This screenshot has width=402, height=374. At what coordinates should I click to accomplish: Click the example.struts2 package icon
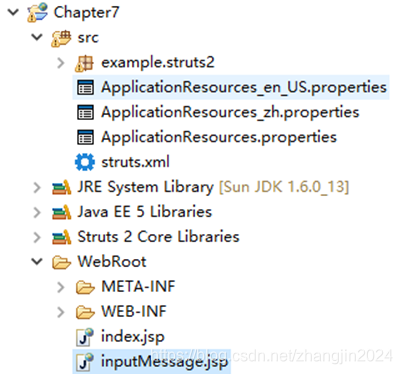(84, 63)
